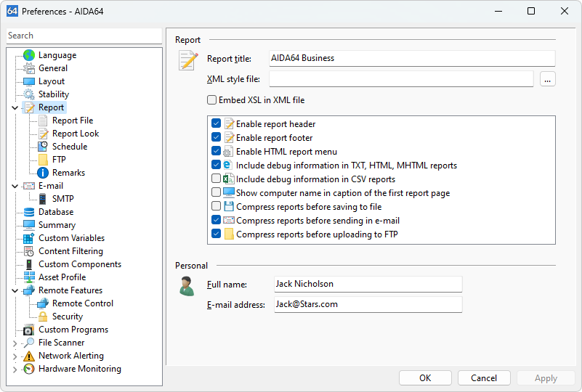The width and height of the screenshot is (582, 392).
Task: Toggle debug info in TXT, HTML, MHTML reports
Action: 216,165
